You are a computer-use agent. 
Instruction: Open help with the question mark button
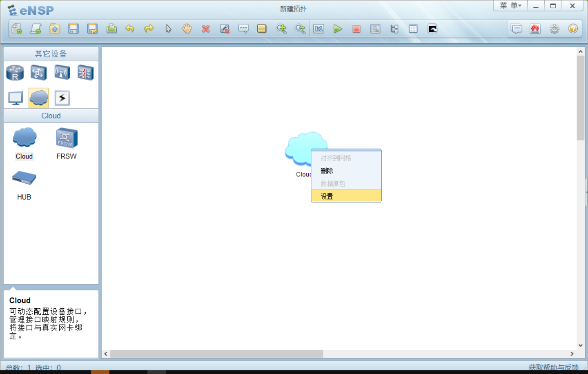[x=573, y=29]
